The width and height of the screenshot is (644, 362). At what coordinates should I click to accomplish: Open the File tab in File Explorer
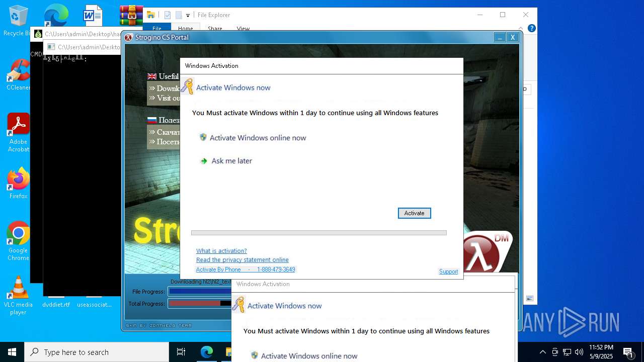click(157, 28)
